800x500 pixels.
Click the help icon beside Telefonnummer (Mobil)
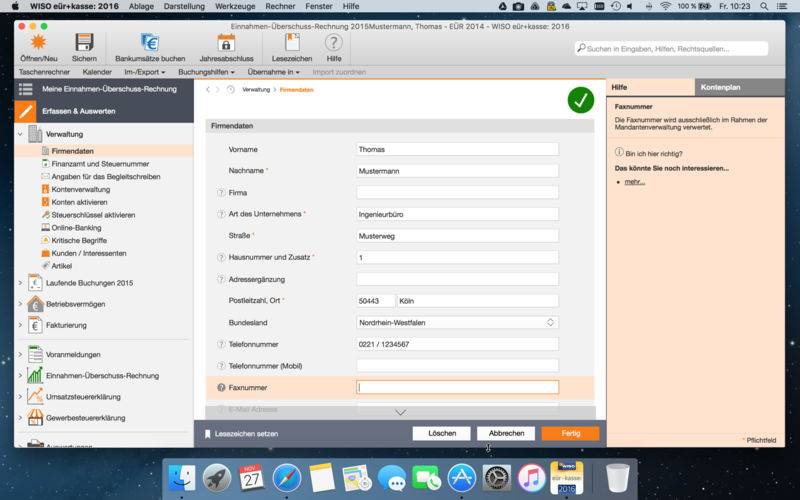tap(221, 366)
